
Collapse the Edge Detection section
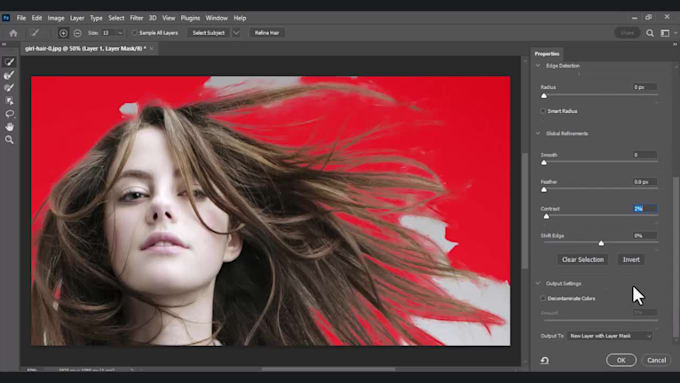[538, 65]
